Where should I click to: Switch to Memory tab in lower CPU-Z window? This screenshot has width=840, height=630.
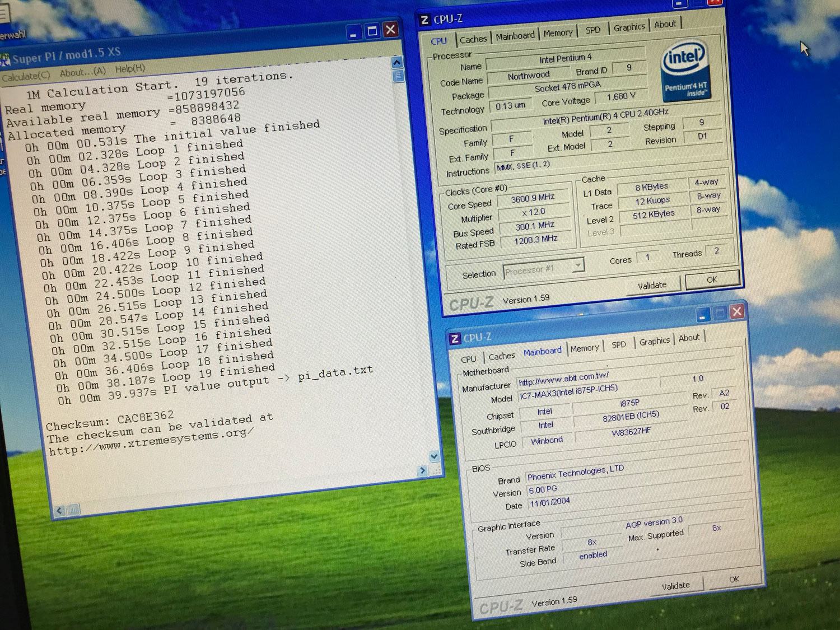(x=585, y=348)
